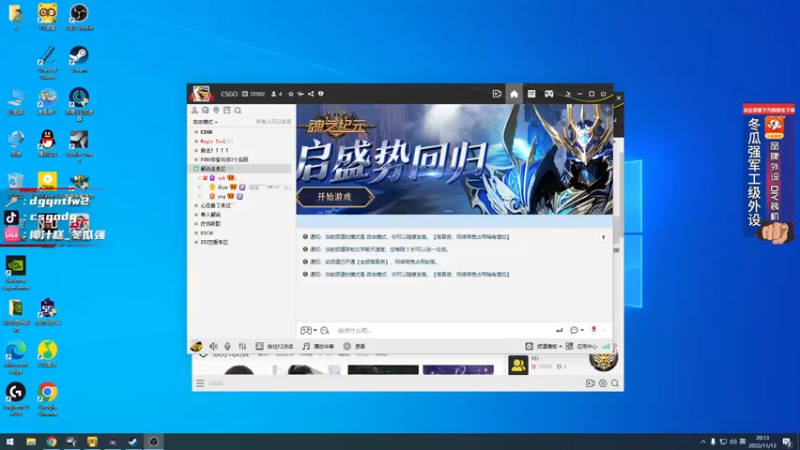Screen dimensions: 800x450
Task: Select user cyh in the channel list
Action: click(x=221, y=178)
